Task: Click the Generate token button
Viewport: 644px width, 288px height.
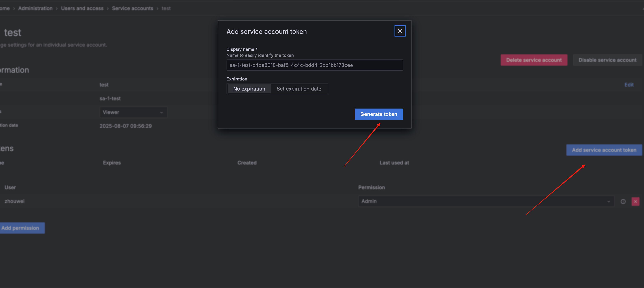Action: coord(378,114)
